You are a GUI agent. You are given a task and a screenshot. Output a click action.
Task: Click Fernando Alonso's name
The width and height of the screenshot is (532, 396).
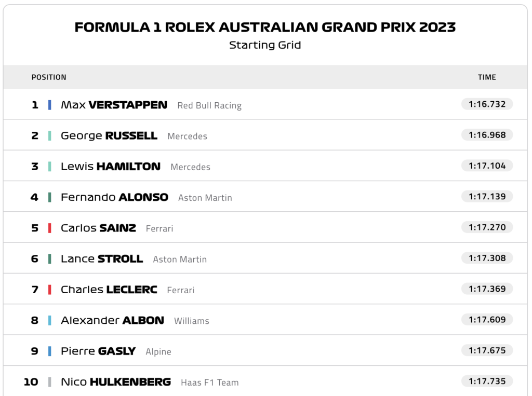(114, 197)
